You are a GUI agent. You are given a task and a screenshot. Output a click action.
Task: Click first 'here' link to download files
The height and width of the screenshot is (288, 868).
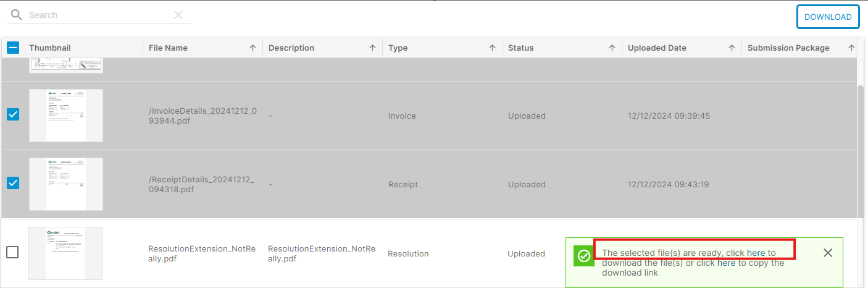pyautogui.click(x=756, y=253)
